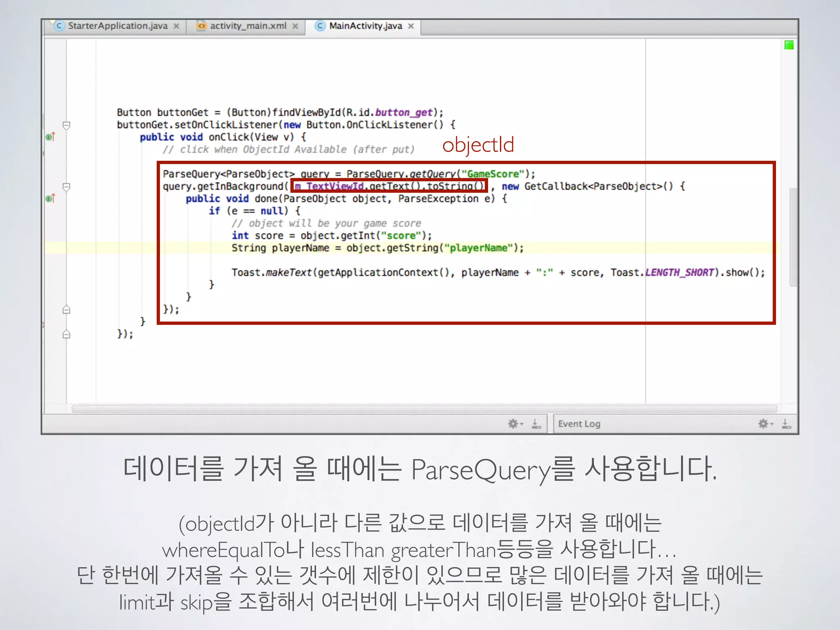The width and height of the screenshot is (840, 630).
Task: Close the activity_main.xml tab
Action: click(x=295, y=26)
